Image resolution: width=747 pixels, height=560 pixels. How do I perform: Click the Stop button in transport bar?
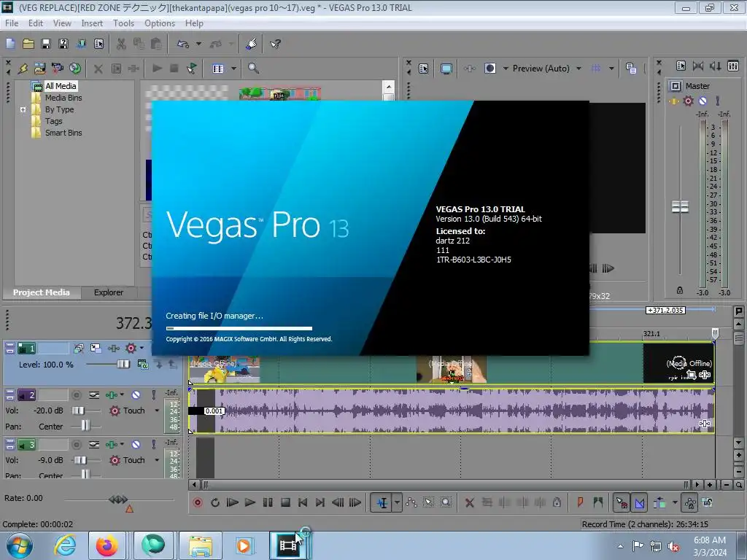(285, 502)
